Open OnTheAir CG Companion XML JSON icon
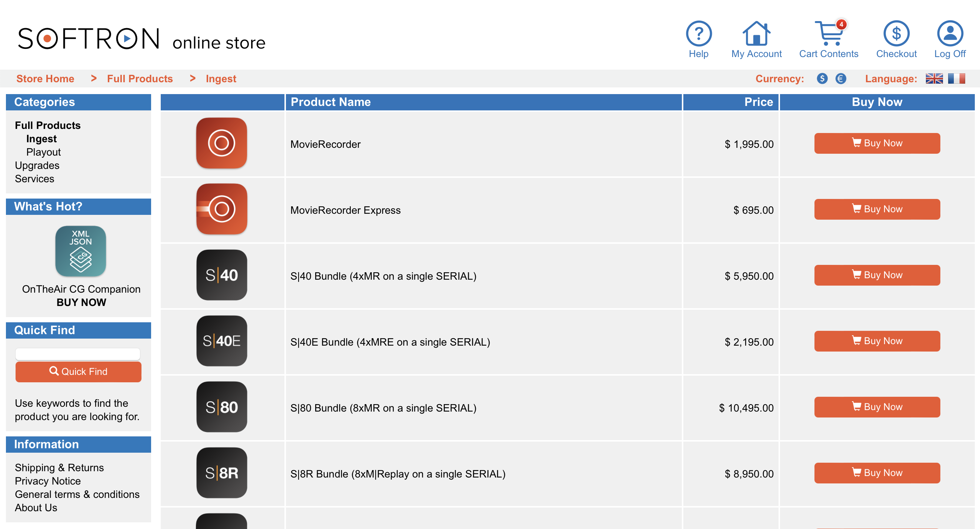Screen dimensions: 980x529 pyautogui.click(x=81, y=251)
